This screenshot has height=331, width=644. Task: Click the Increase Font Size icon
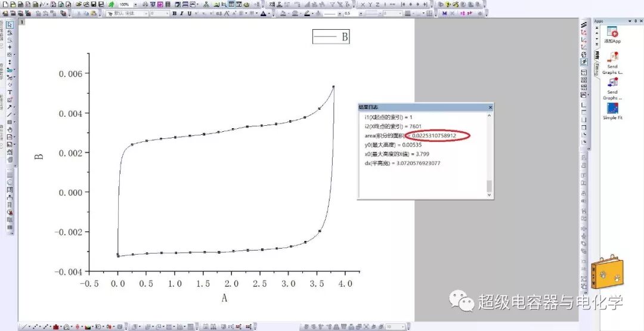[x=227, y=14]
